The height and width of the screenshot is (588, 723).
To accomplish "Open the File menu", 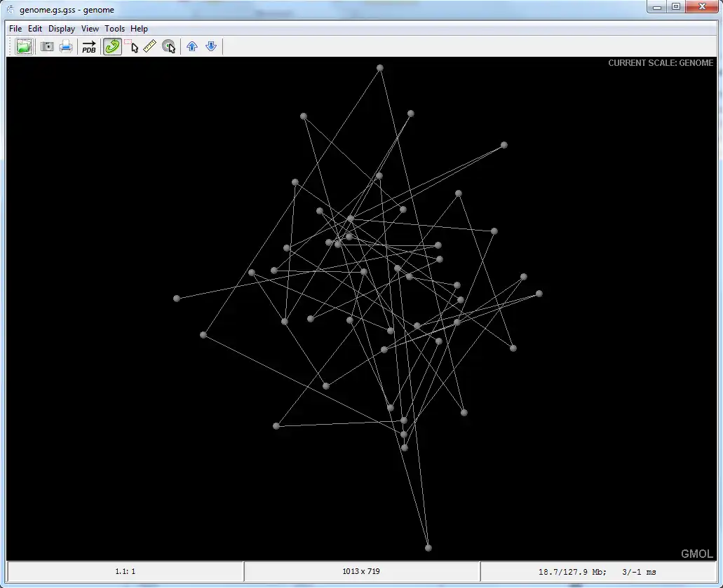I will pyautogui.click(x=15, y=29).
